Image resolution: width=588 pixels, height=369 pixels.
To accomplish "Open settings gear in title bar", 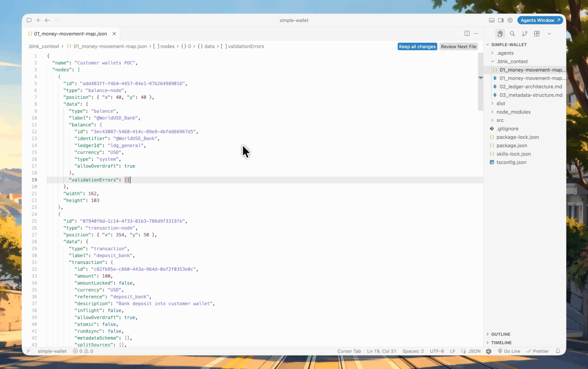I will coord(510,20).
